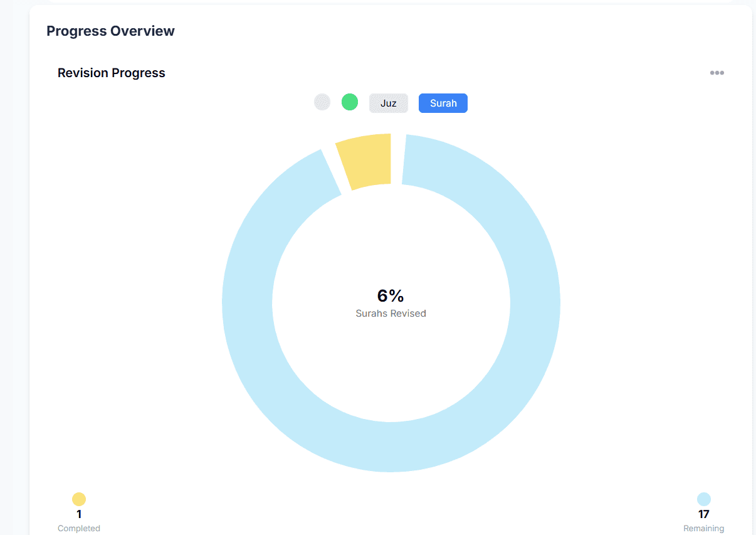The height and width of the screenshot is (535, 756).
Task: Click the blue Surah pill button
Action: [x=443, y=102]
